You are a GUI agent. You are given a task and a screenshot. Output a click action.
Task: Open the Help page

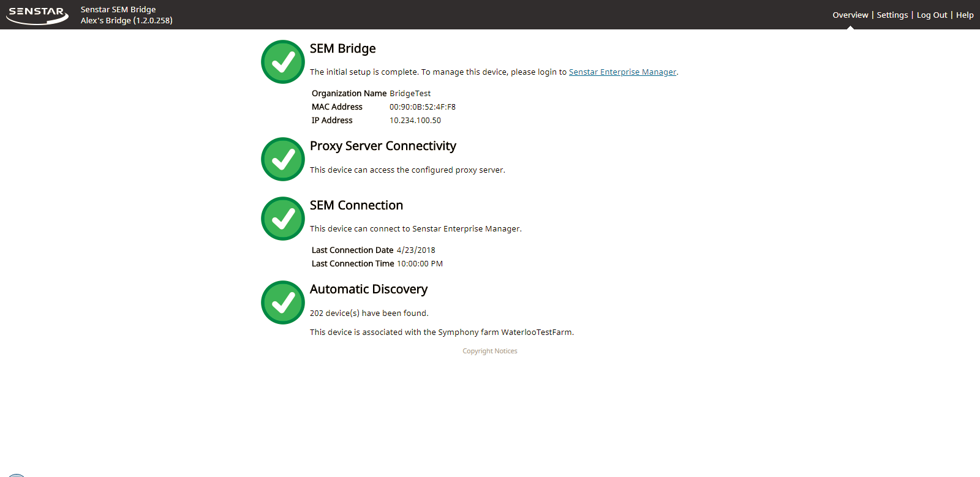[965, 15]
